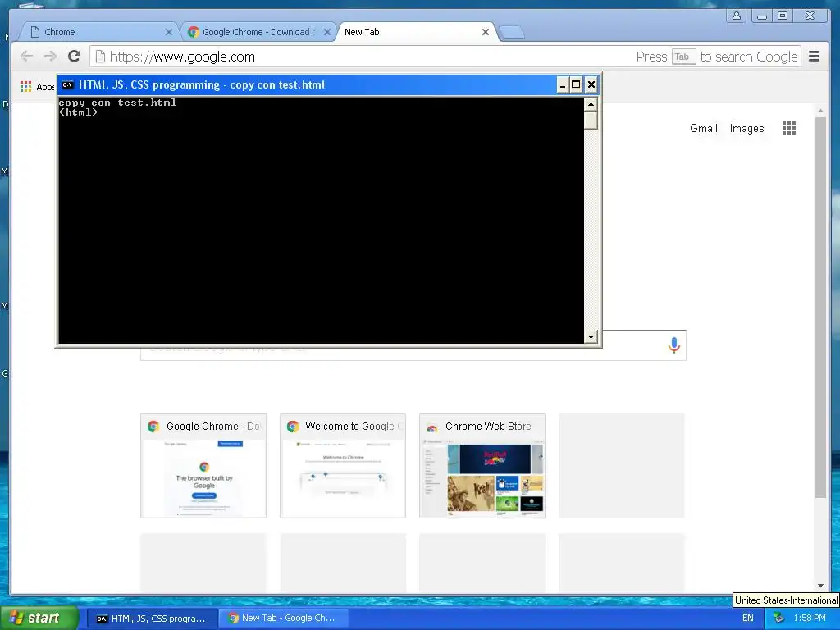Open Chrome user profile button in title bar

(736, 16)
